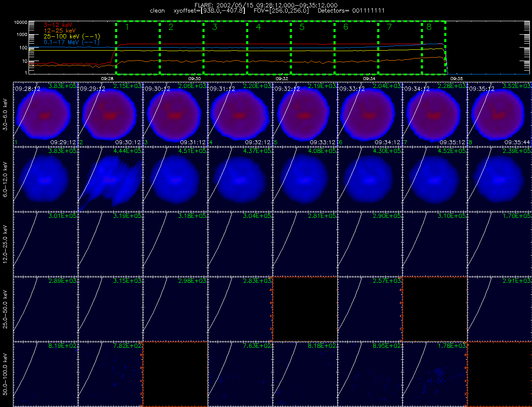The image size is (532, 407).
Task: Open the 50.0-100.0 keV panel labeled 8.19E+02
Action: coord(45,374)
